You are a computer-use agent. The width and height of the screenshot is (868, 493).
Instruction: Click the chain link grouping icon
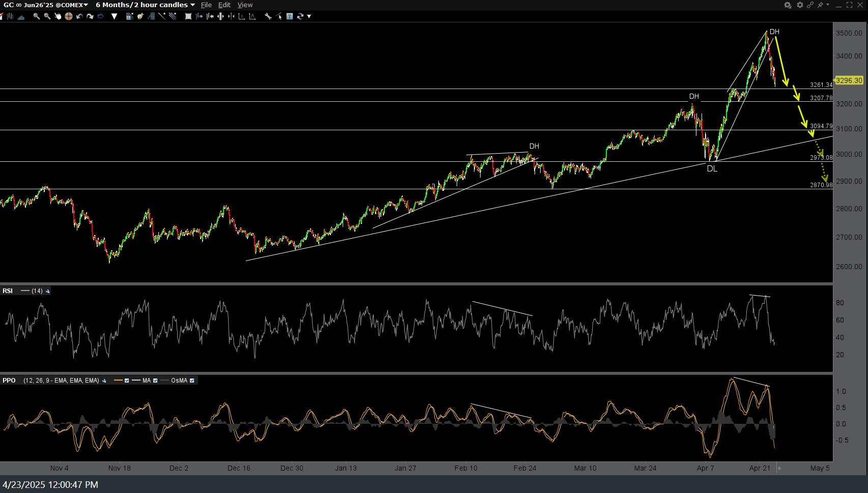point(810,5)
